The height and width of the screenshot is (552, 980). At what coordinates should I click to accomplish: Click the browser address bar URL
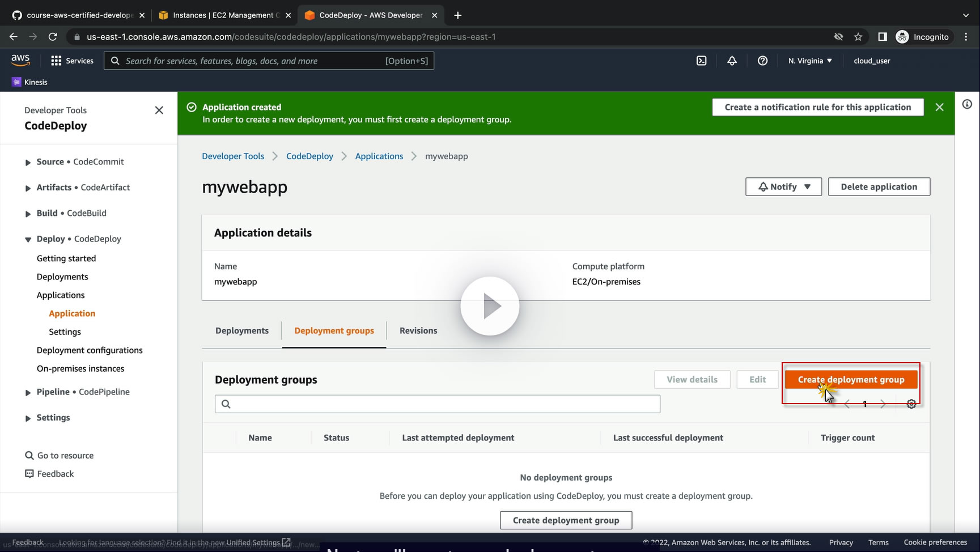coord(291,37)
